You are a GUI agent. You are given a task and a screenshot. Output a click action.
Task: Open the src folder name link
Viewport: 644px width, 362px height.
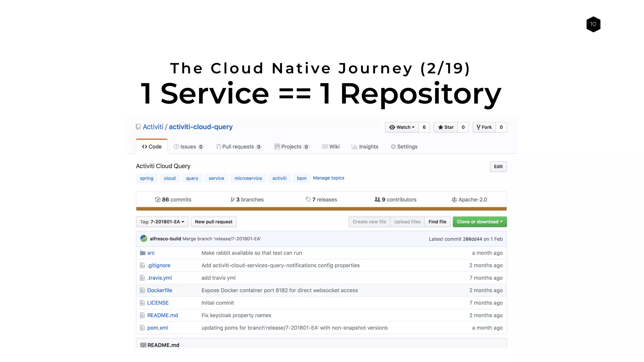[x=151, y=253]
